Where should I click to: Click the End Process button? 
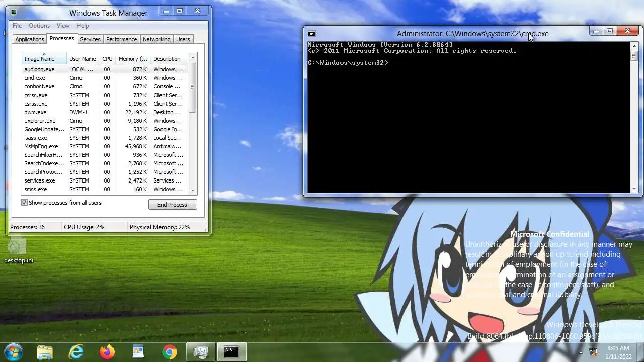[x=173, y=205]
